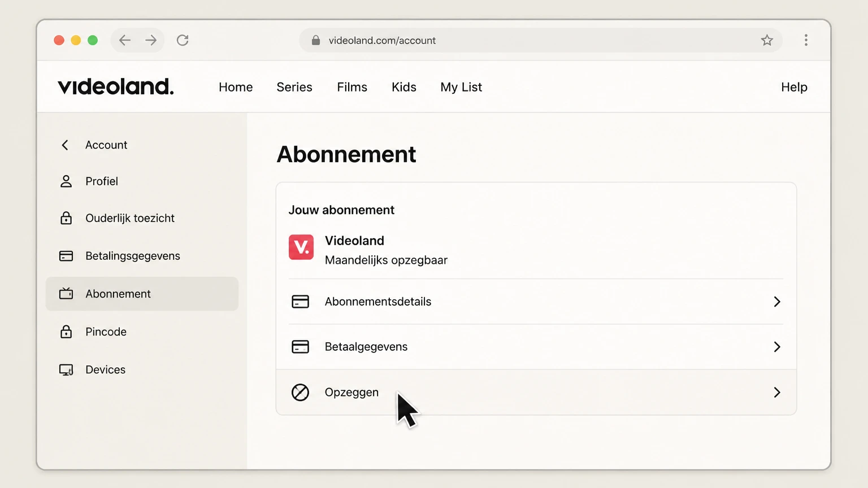Click the Ouderlijk toezicht lock icon
This screenshot has width=868, height=488.
pos(66,218)
